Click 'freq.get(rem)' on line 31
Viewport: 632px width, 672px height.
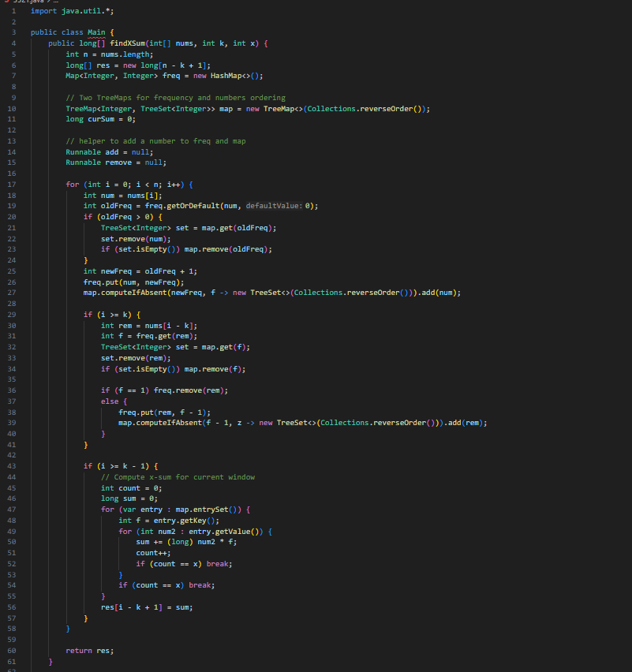coord(165,336)
